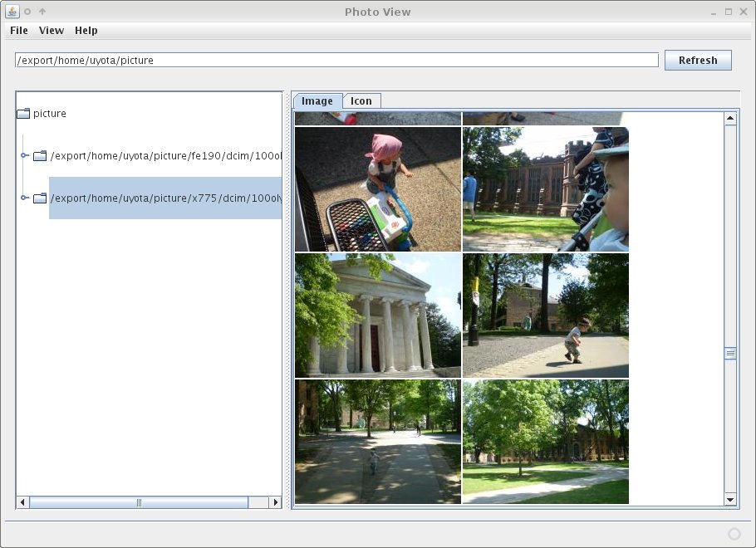This screenshot has height=548, width=756.
Task: Click the Java window menu icon in title bar
Action: 12,11
